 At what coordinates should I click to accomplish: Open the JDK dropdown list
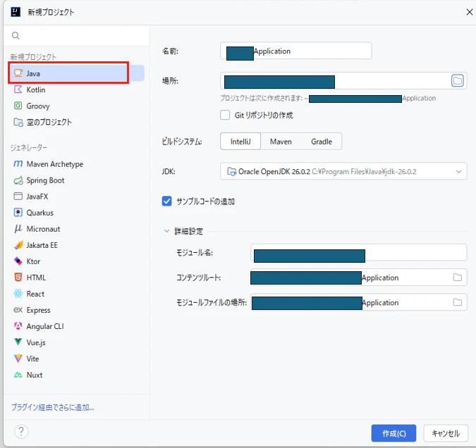(343, 171)
